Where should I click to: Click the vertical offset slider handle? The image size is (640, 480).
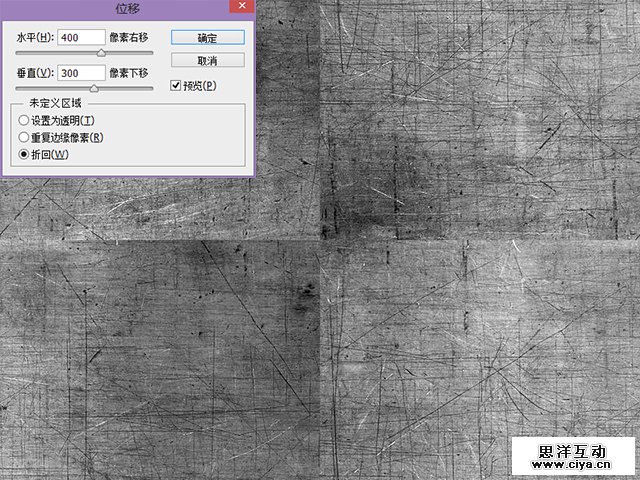[x=94, y=88]
